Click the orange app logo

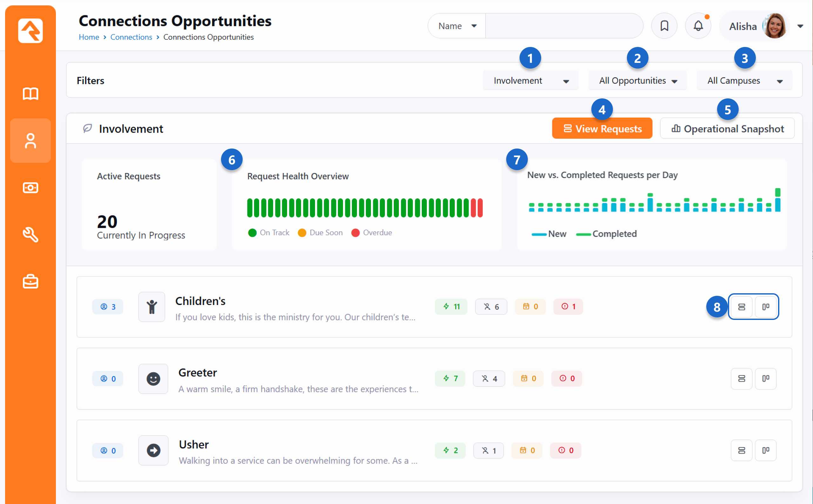click(x=30, y=31)
